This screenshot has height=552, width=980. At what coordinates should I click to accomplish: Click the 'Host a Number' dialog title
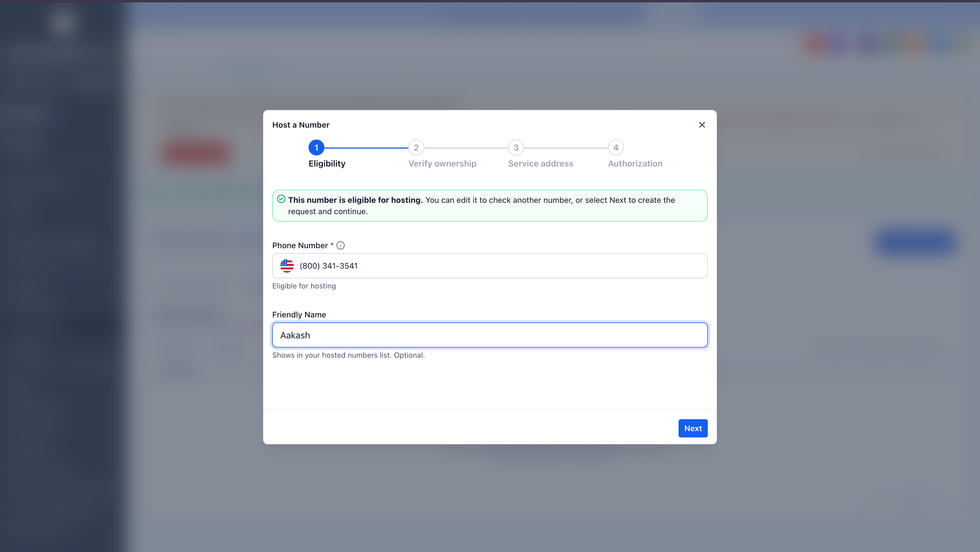click(301, 125)
